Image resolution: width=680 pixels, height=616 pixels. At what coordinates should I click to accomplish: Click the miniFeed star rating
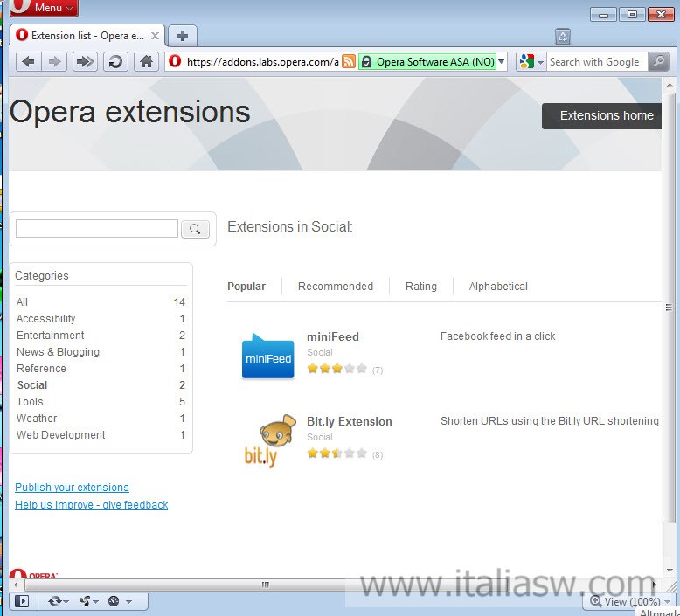click(337, 369)
